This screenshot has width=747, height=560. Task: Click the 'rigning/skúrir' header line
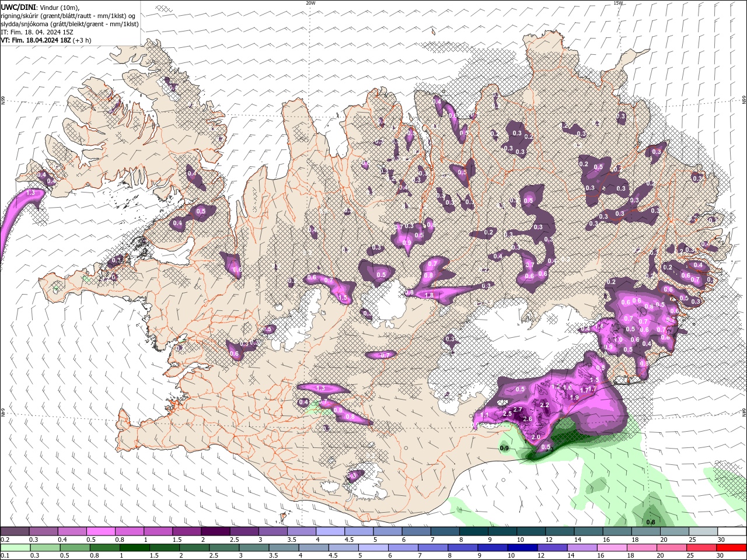pyautogui.click(x=68, y=16)
